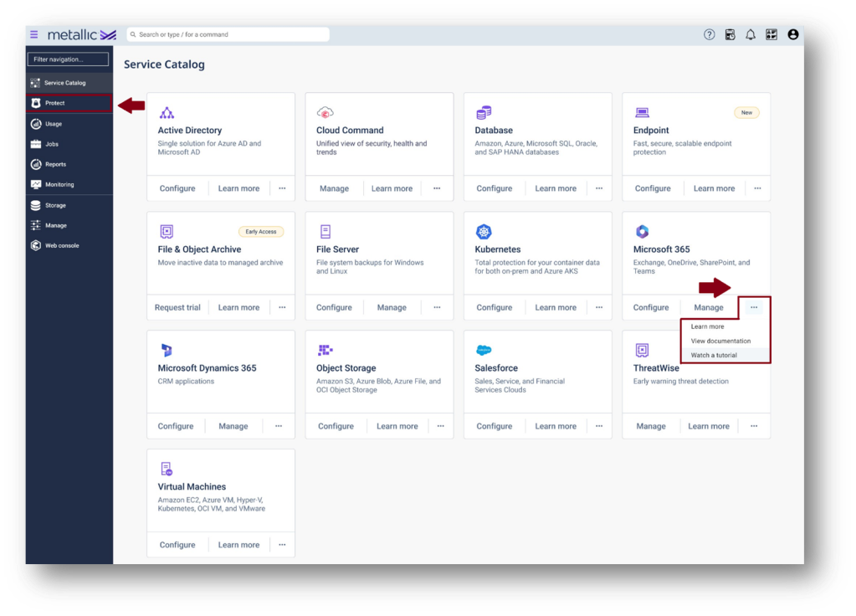
Task: Configure Kubernetes protection
Action: pyautogui.click(x=495, y=307)
